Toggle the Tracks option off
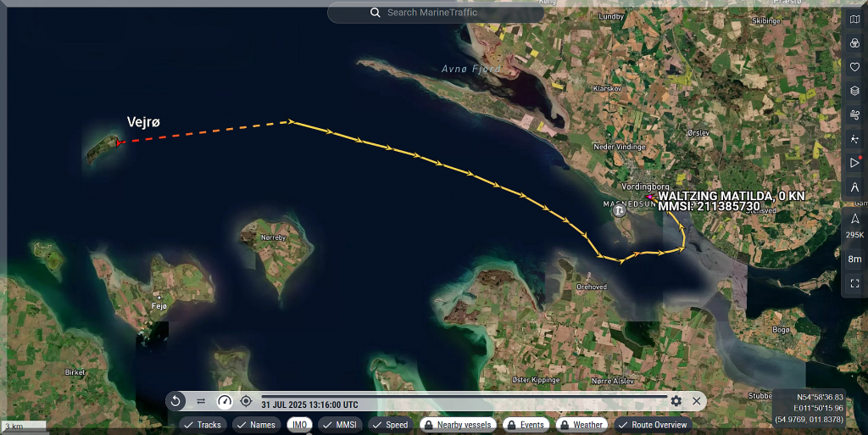868x435 pixels. 203,425
